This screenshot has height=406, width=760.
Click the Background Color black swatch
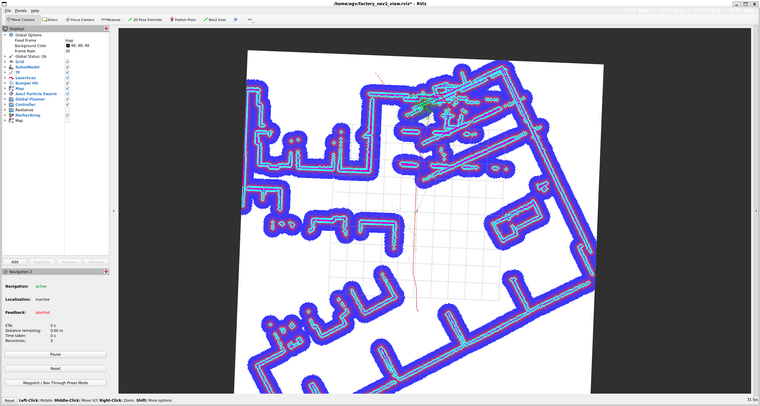(x=68, y=46)
